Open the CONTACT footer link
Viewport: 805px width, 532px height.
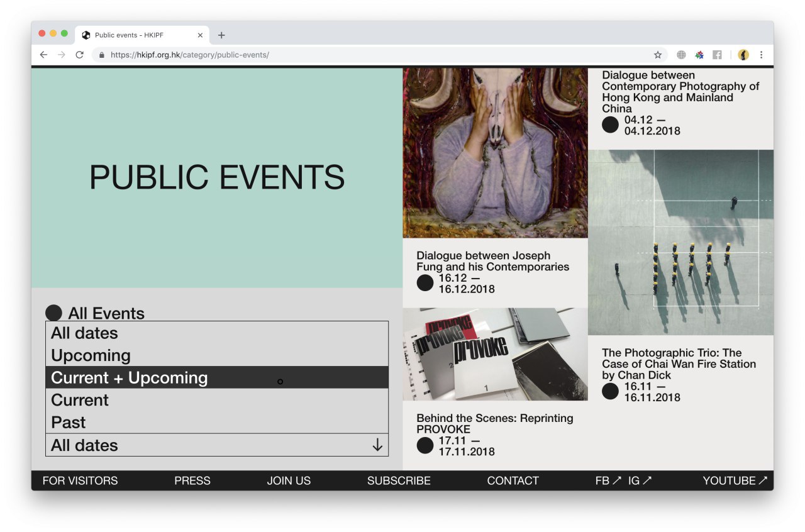click(x=513, y=480)
